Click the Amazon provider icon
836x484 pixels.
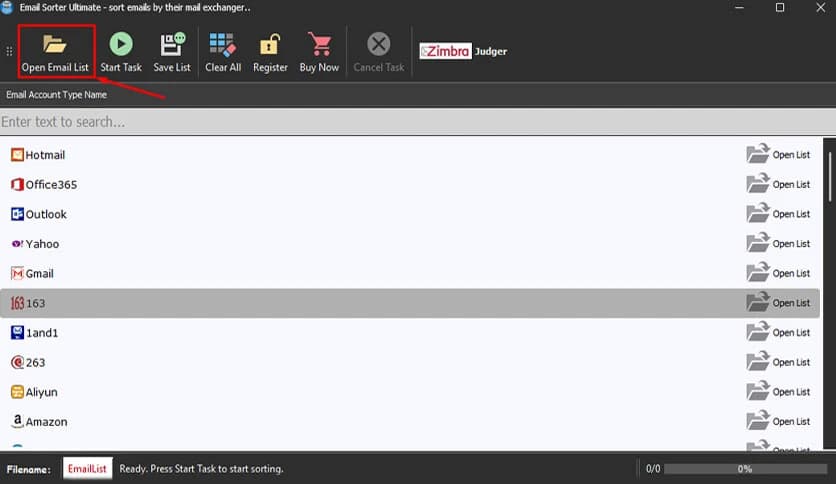point(17,421)
